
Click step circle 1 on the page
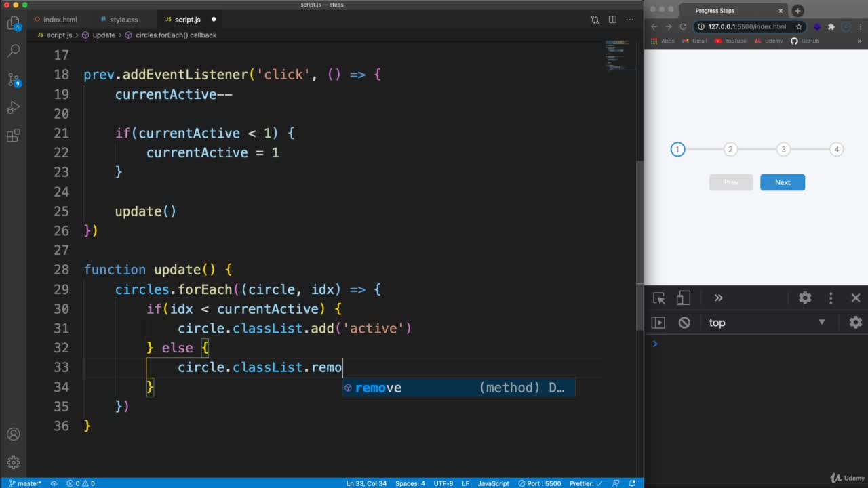click(x=677, y=149)
